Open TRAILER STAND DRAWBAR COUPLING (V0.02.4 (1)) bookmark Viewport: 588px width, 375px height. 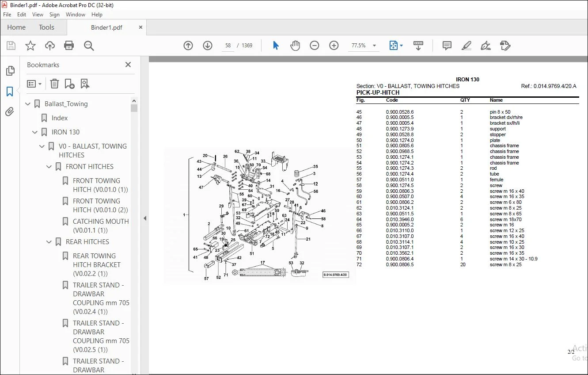101,298
